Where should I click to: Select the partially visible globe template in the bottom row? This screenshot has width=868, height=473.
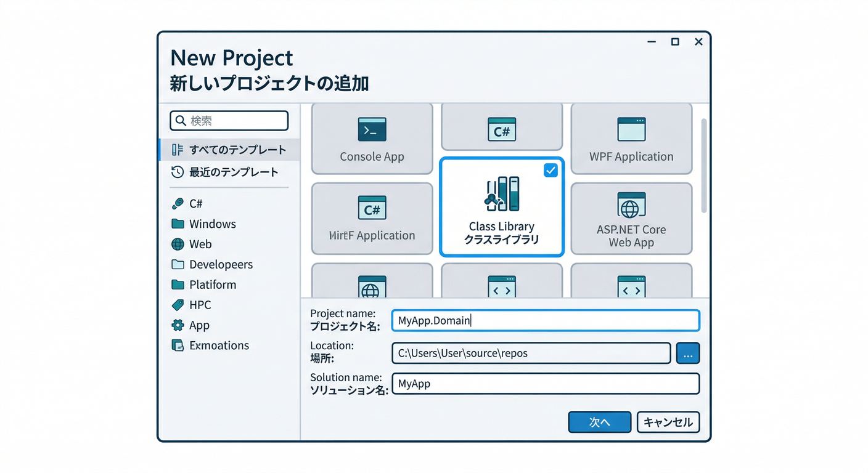pyautogui.click(x=372, y=281)
